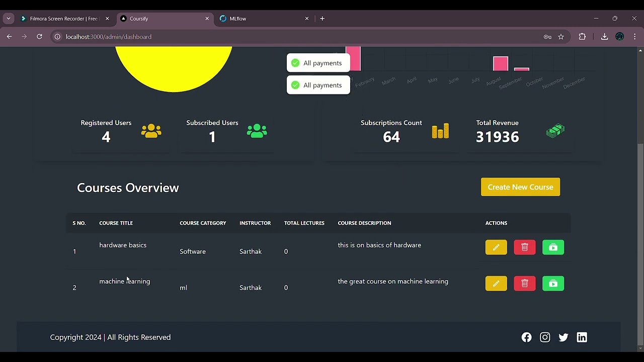
Task: Open a new browser tab
Action: [322, 19]
